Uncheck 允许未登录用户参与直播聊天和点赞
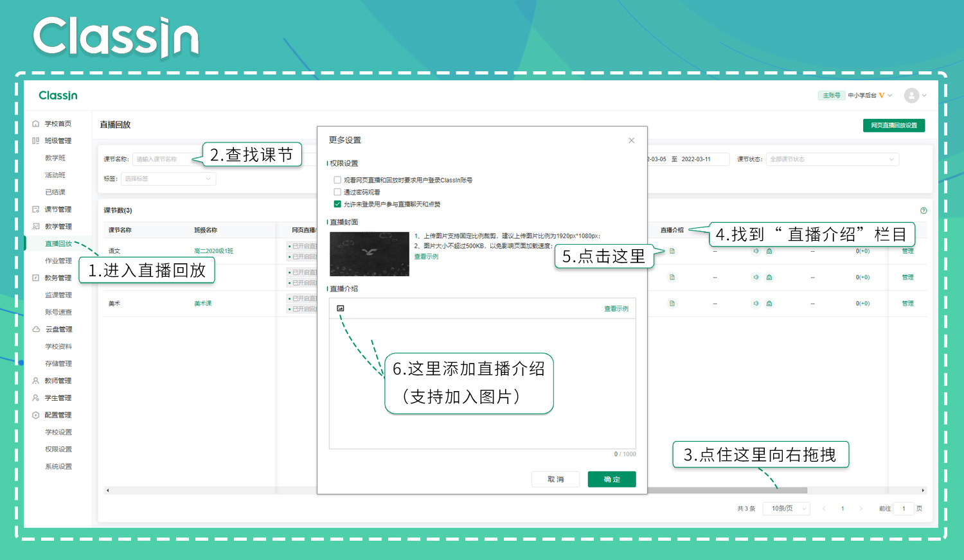Image resolution: width=964 pixels, height=560 pixels. point(337,204)
